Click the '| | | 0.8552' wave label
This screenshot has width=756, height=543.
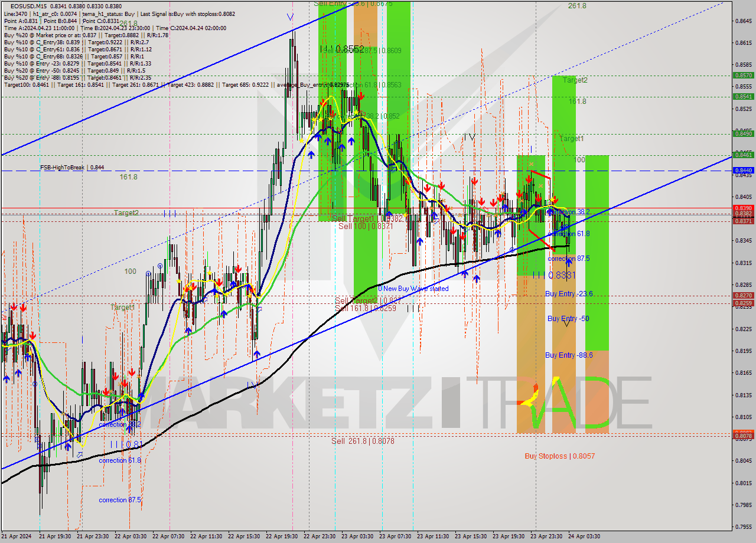tap(342, 50)
